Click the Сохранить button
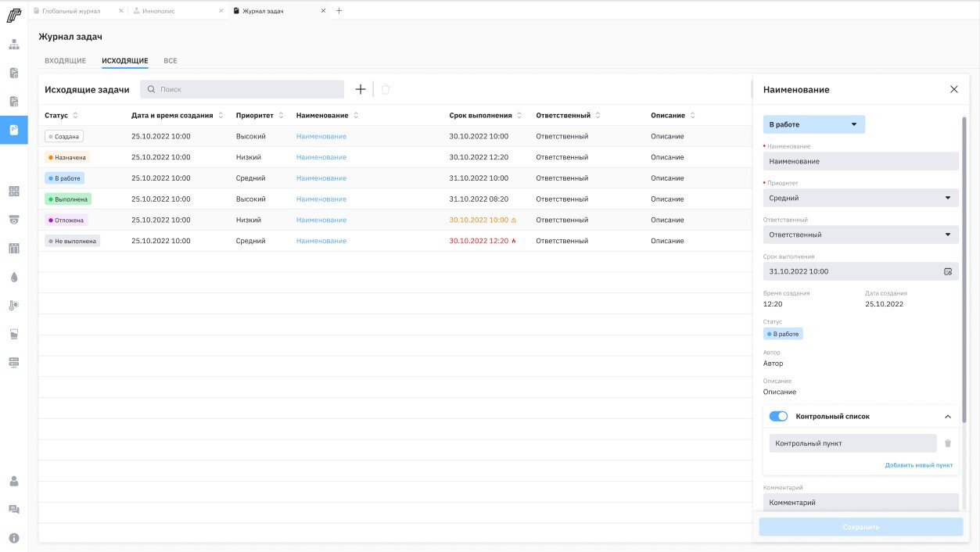Image resolution: width=980 pixels, height=552 pixels. click(x=860, y=527)
